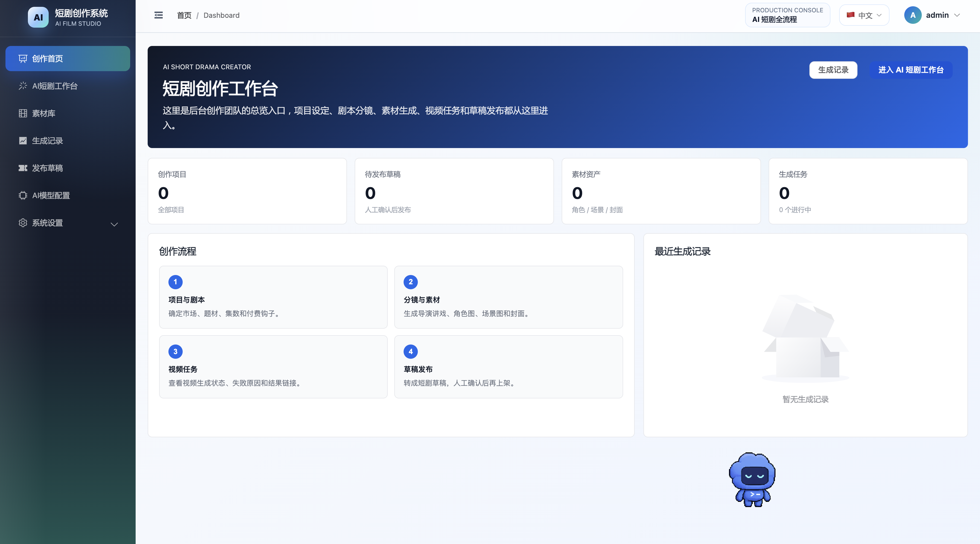980x544 pixels.
Task: Click the 全部项目 label
Action: (x=171, y=210)
